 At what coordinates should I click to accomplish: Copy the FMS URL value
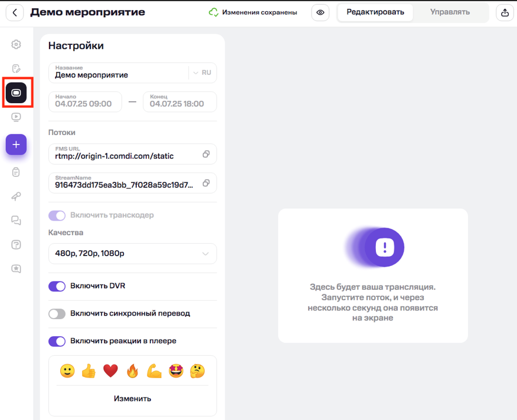coord(206,154)
